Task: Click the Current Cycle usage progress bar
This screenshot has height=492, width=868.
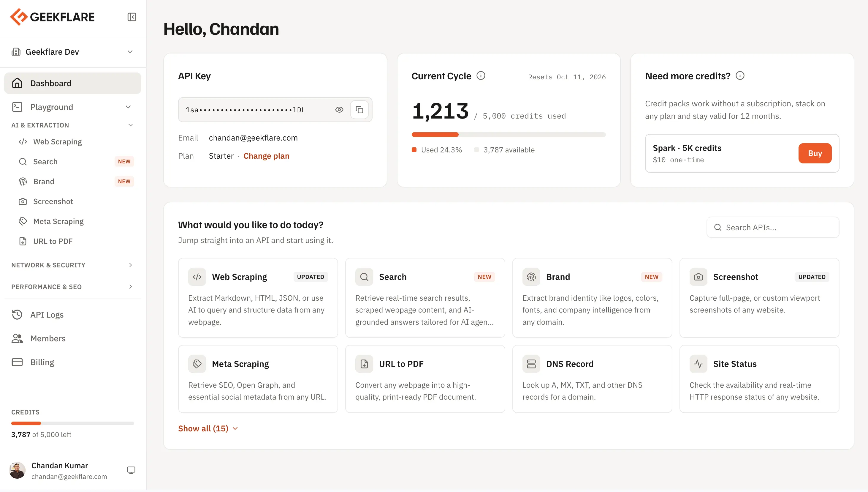Action: [x=509, y=135]
